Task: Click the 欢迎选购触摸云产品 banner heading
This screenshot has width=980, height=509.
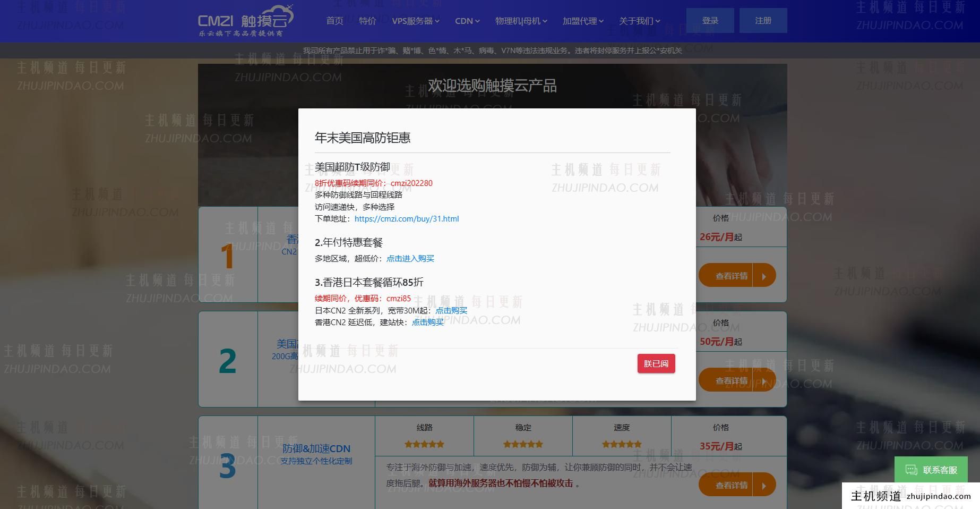Action: 492,86
